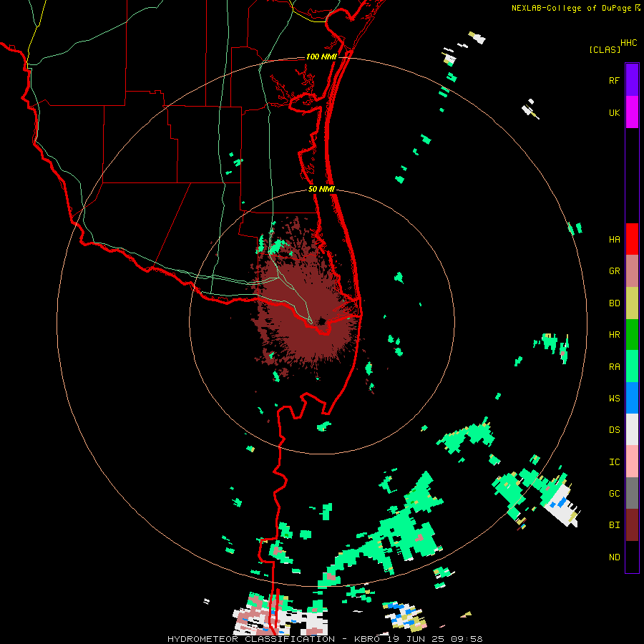This screenshot has width=644, height=644.
Task: Click the 50 NMI range ring label
Action: coord(321,189)
